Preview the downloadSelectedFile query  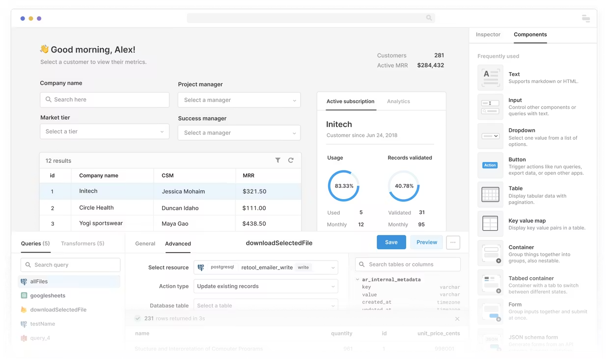click(426, 242)
